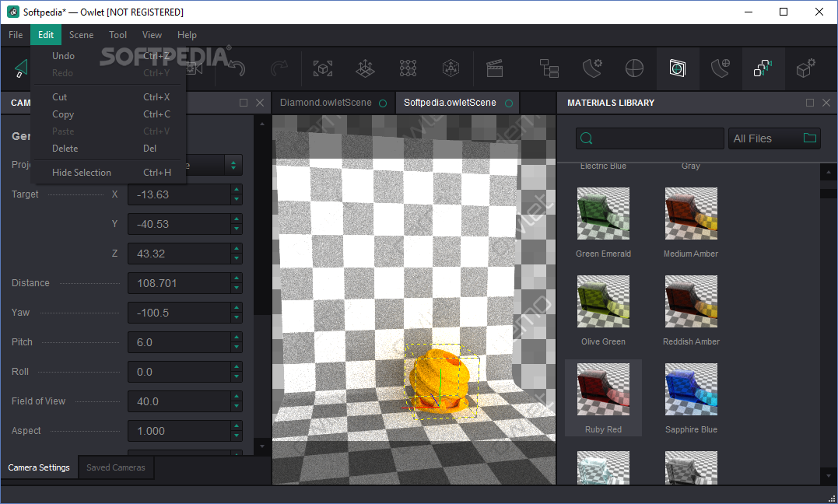Click the Target X value field
Screen dimensions: 838x504
[179, 194]
